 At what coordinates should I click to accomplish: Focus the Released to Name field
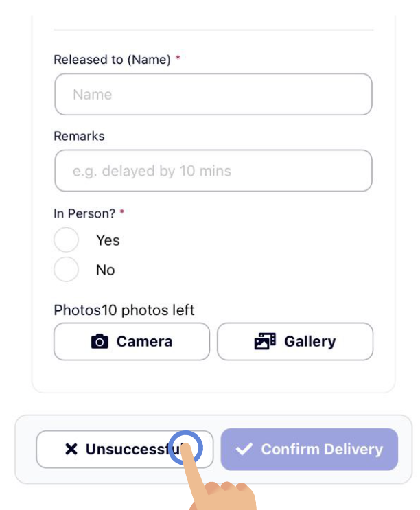(x=213, y=94)
